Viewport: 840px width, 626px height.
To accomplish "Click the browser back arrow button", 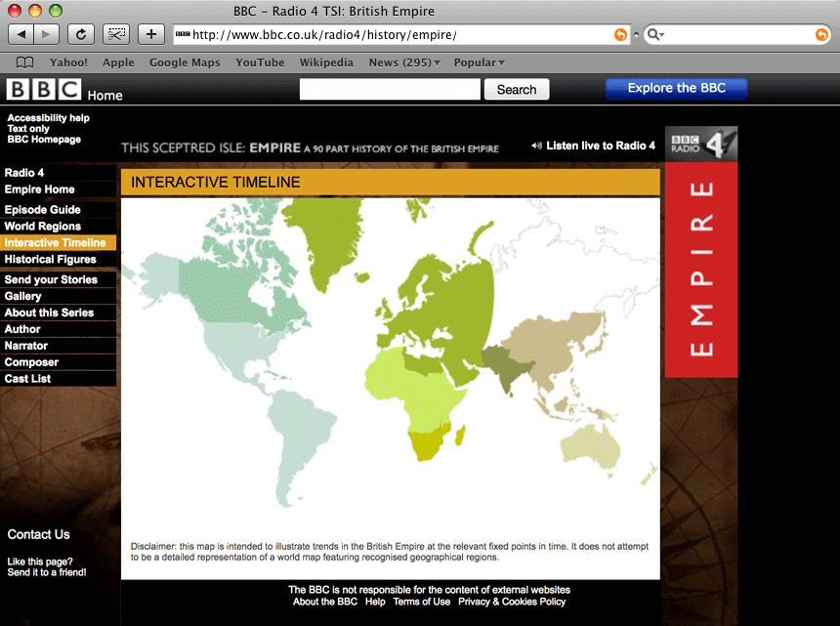I will pyautogui.click(x=21, y=34).
